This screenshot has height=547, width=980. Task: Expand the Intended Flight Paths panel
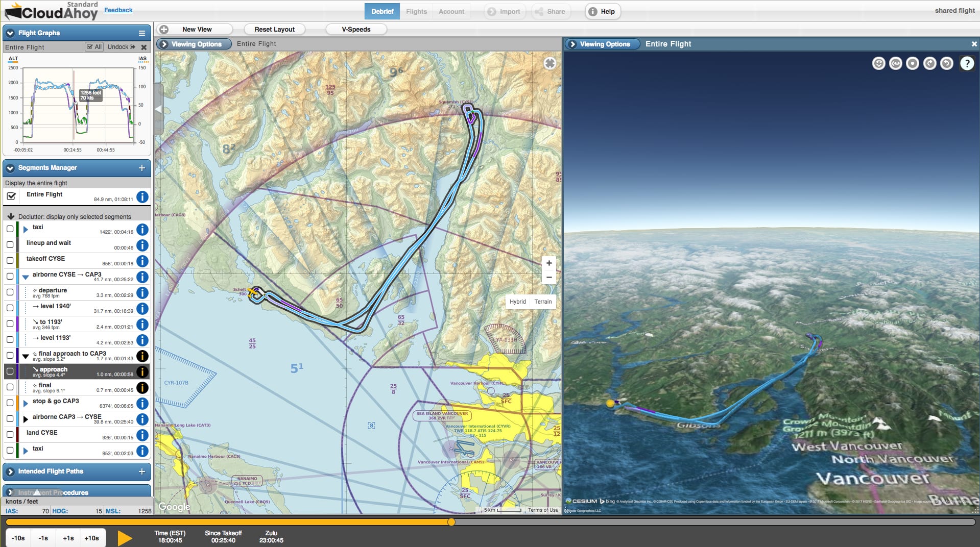coord(10,471)
